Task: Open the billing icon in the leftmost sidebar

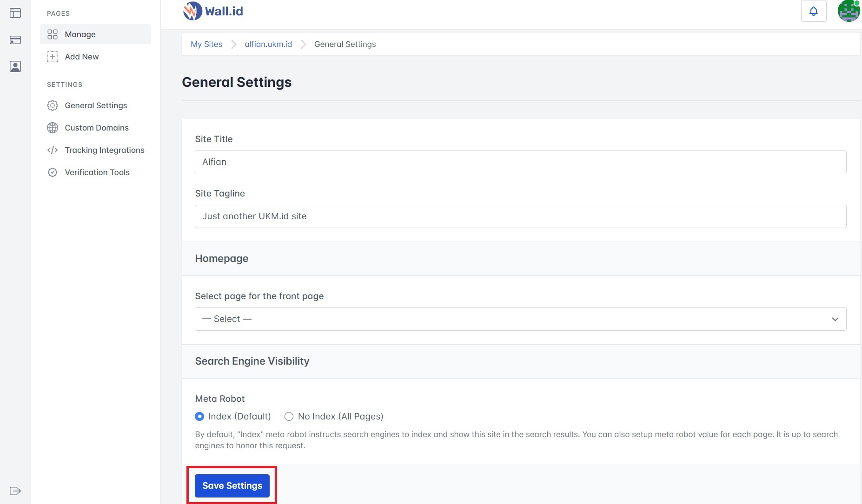Action: (15, 40)
